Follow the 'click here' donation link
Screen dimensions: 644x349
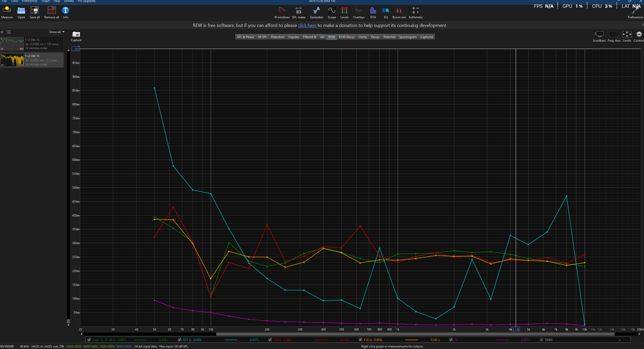pyautogui.click(x=307, y=25)
